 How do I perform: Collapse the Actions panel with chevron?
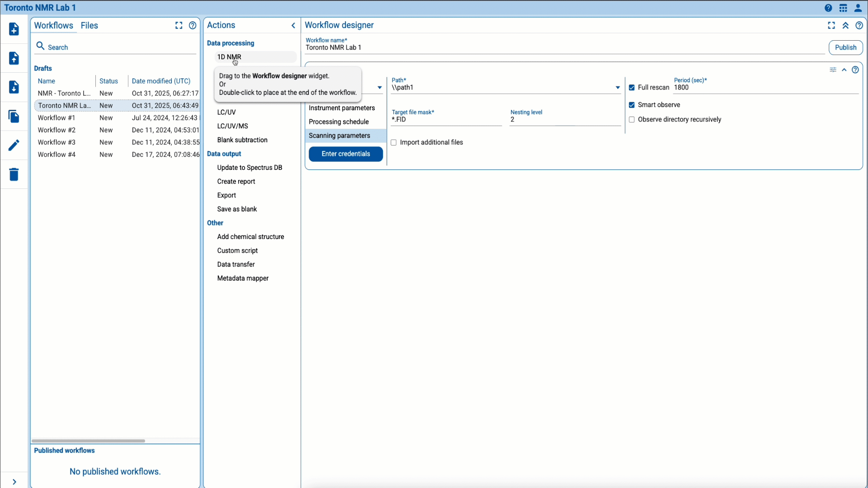(293, 25)
